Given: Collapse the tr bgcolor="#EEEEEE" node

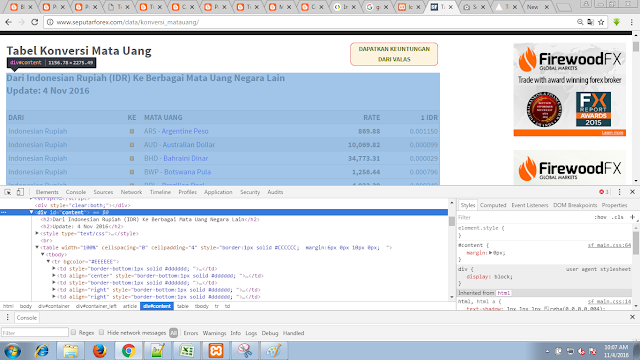Looking at the screenshot, I should [x=49, y=261].
